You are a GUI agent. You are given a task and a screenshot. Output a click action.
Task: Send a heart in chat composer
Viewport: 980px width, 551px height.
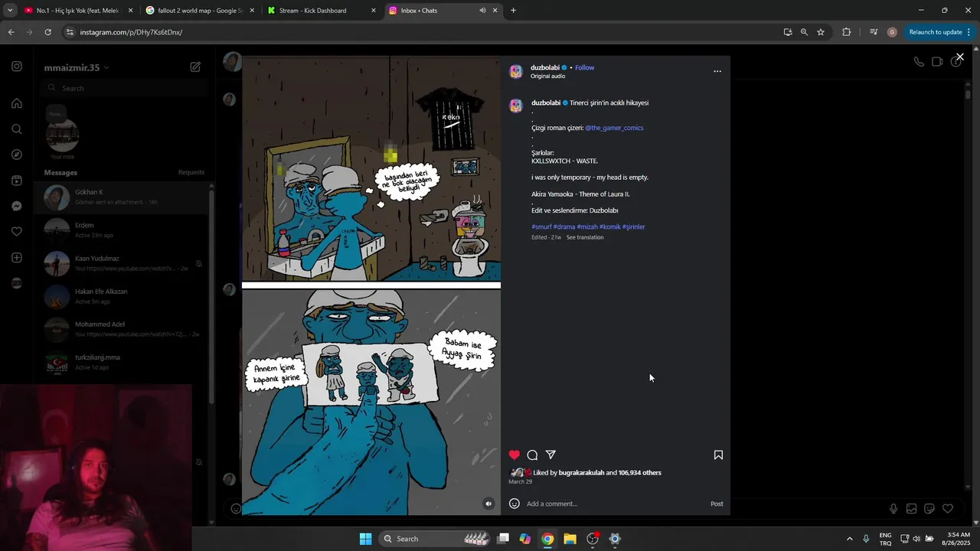pos(948,509)
